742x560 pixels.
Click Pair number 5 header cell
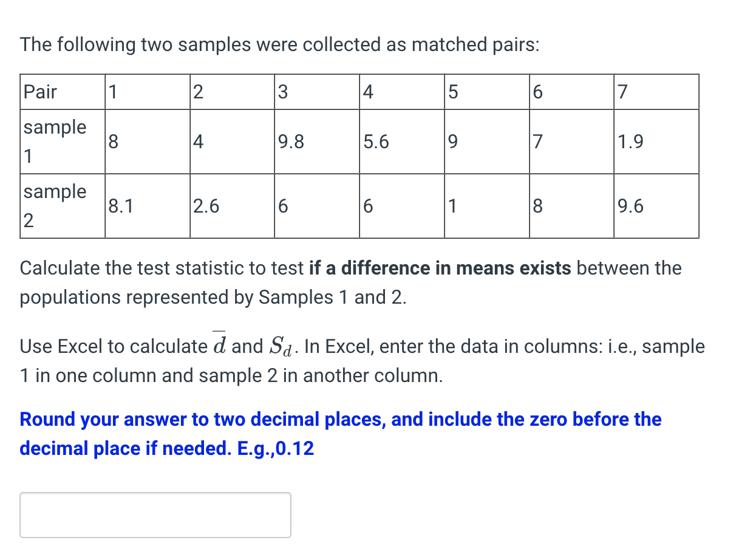(x=451, y=92)
